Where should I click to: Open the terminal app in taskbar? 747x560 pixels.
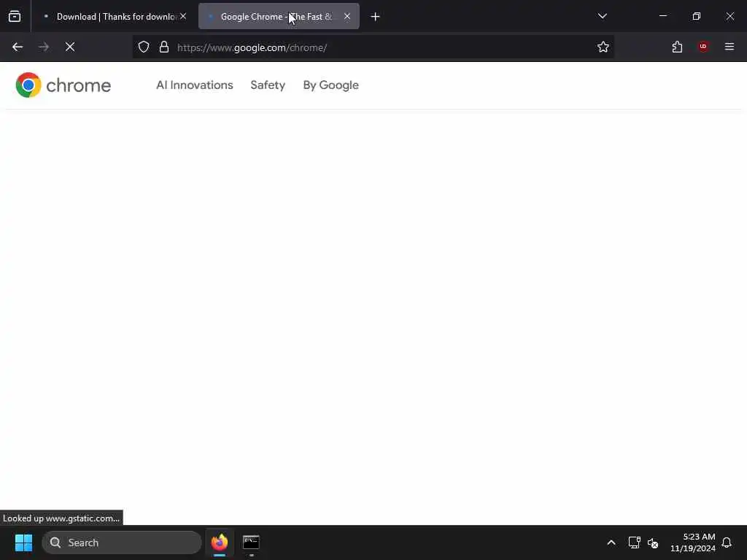click(251, 542)
